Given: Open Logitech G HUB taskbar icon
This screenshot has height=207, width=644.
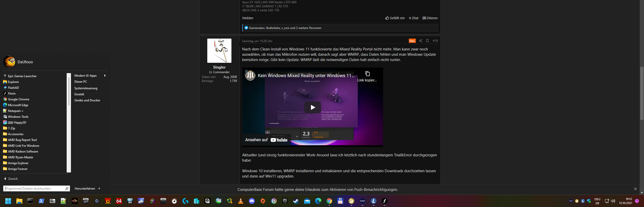Looking at the screenshot, I should pos(185,201).
